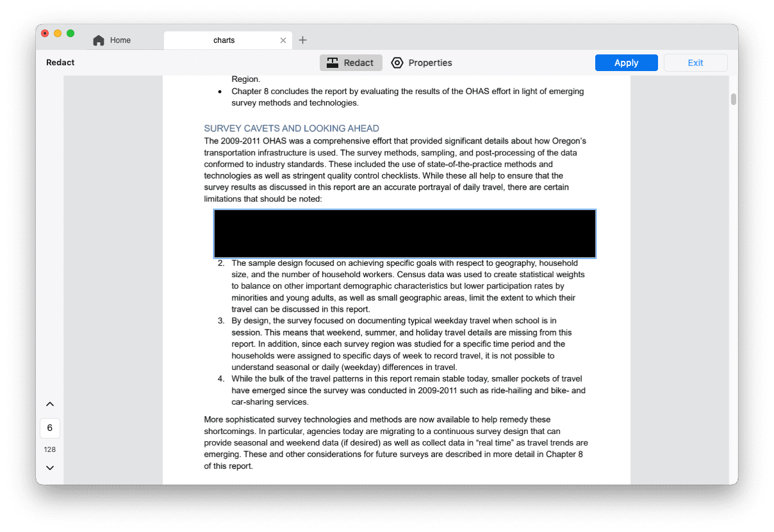The height and width of the screenshot is (532, 774).
Task: Click the SURVEY CAVETS heading in the document
Action: click(x=292, y=128)
